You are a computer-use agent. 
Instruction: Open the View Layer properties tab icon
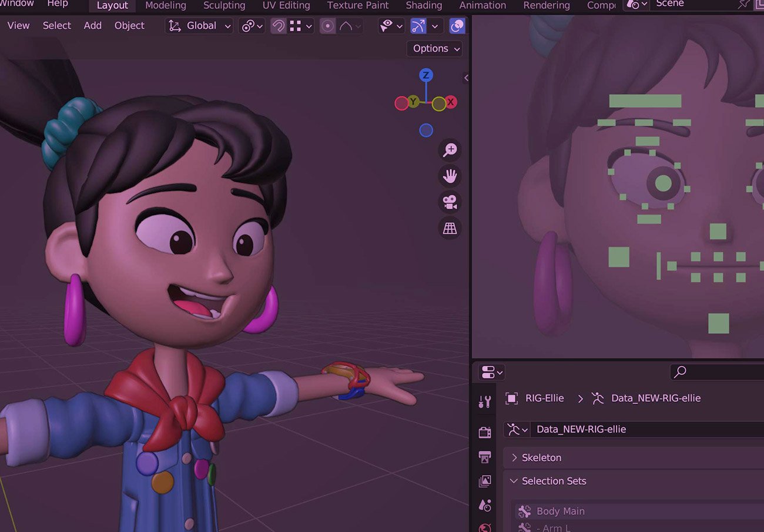tap(485, 481)
